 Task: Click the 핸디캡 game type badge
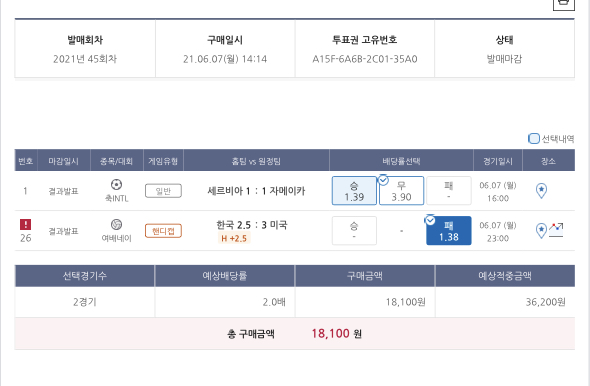tap(163, 231)
